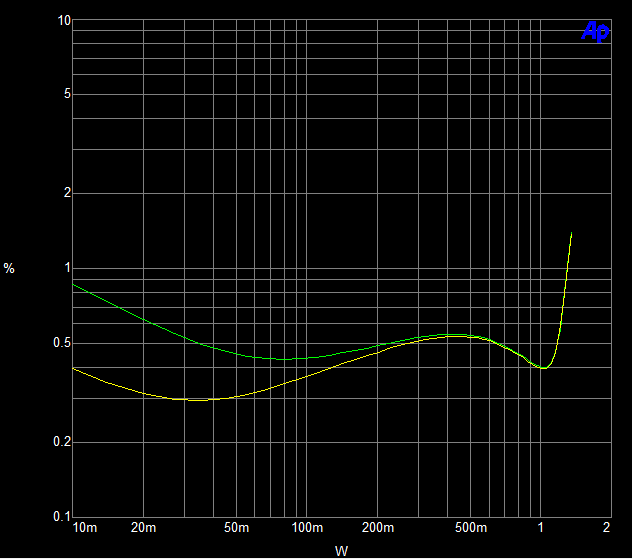The width and height of the screenshot is (632, 559).
Task: Click the Y-axis label 1
Action: click(68, 268)
